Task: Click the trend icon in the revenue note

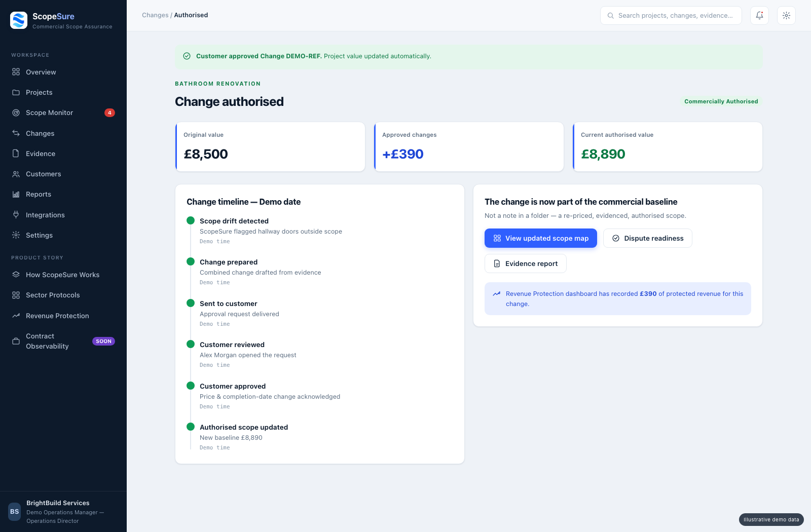Action: (497, 293)
